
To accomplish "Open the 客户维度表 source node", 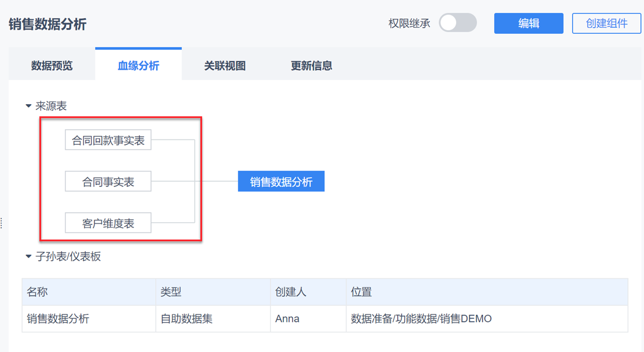I will click(x=108, y=223).
